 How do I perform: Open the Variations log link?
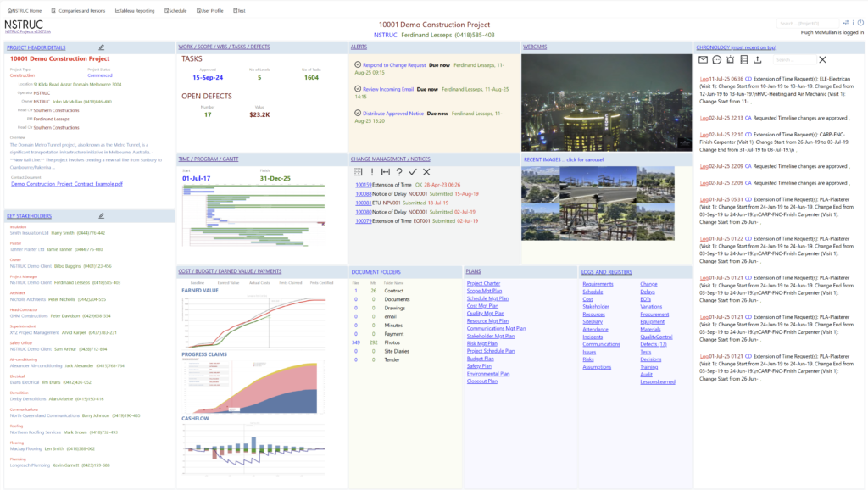(651, 307)
